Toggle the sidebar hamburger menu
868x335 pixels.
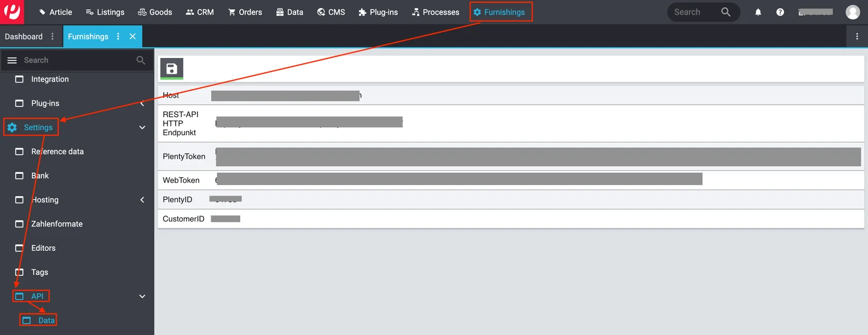[12, 60]
